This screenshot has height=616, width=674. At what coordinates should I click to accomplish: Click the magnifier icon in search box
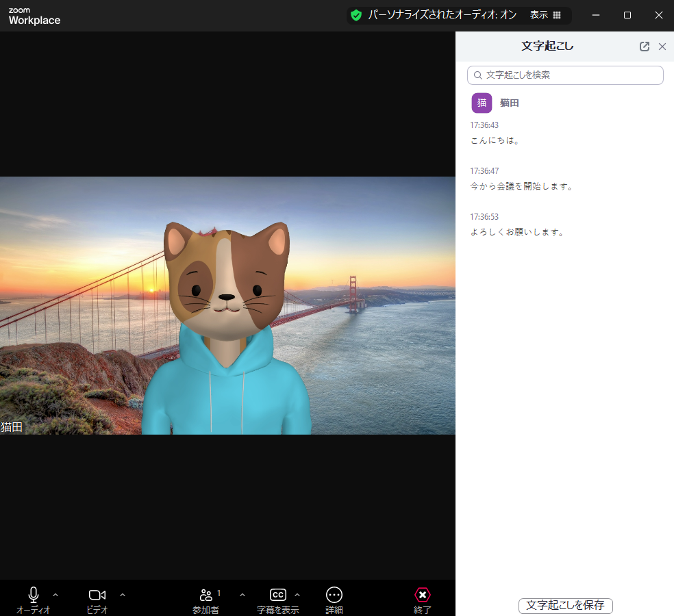(477, 75)
